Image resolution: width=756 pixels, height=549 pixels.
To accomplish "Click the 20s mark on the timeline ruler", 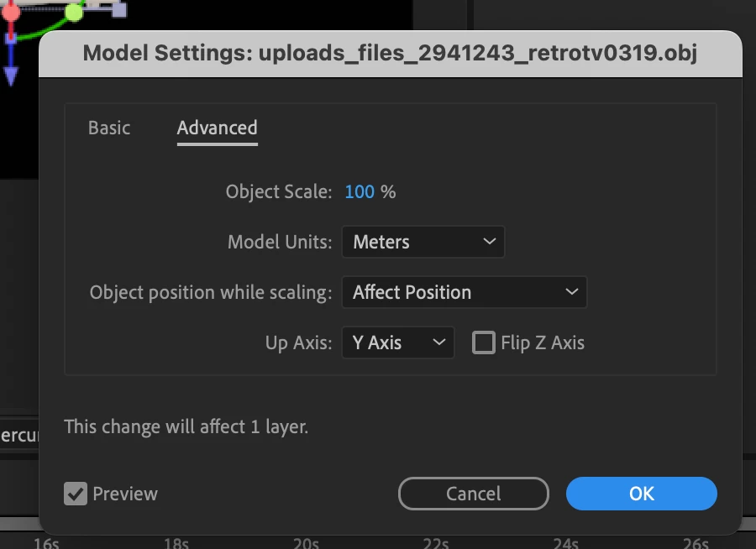I will 306,542.
